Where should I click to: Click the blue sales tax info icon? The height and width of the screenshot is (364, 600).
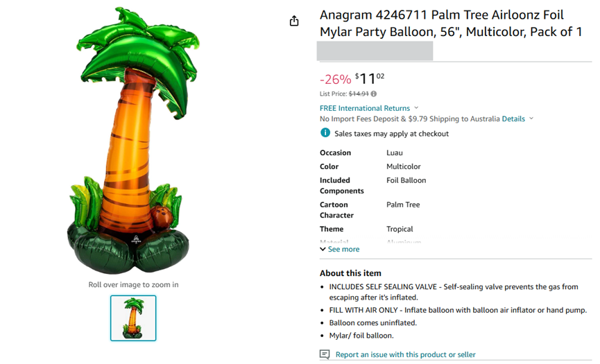pos(325,132)
